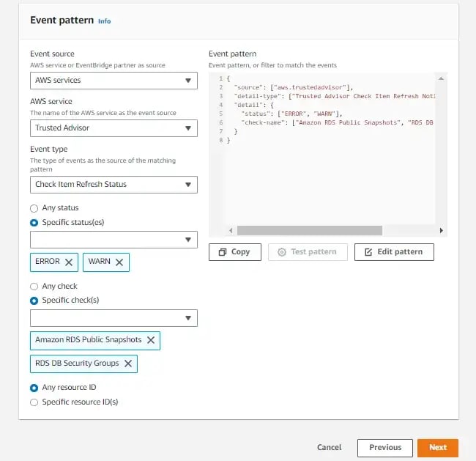Image resolution: width=476 pixels, height=461 pixels.
Task: Open the AWS service Trusted Advisor dropdown
Action: [x=114, y=128]
